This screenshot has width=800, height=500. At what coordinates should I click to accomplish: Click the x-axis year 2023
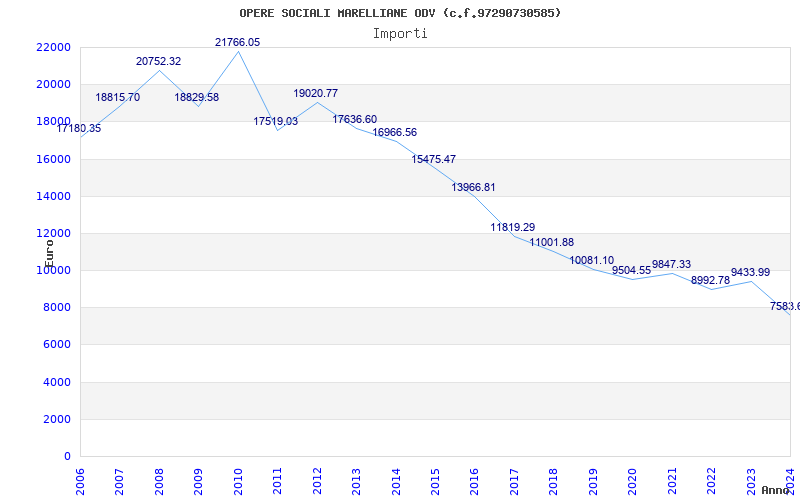752,481
